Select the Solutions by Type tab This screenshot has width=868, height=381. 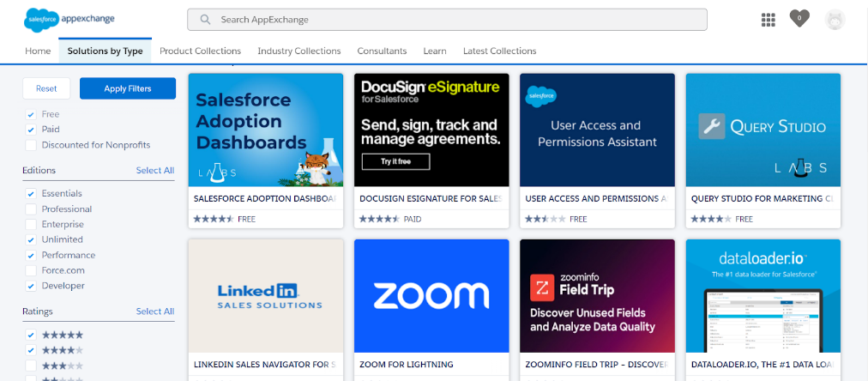pyautogui.click(x=105, y=51)
